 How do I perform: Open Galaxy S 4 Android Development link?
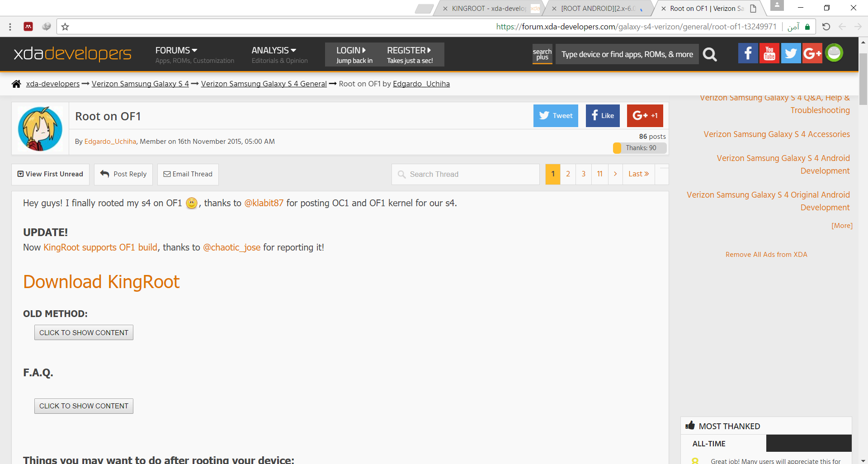(x=783, y=165)
